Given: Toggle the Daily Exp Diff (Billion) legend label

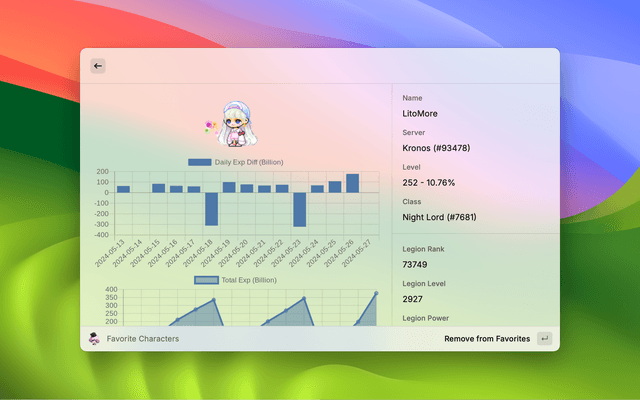Looking at the screenshot, I should 249,162.
